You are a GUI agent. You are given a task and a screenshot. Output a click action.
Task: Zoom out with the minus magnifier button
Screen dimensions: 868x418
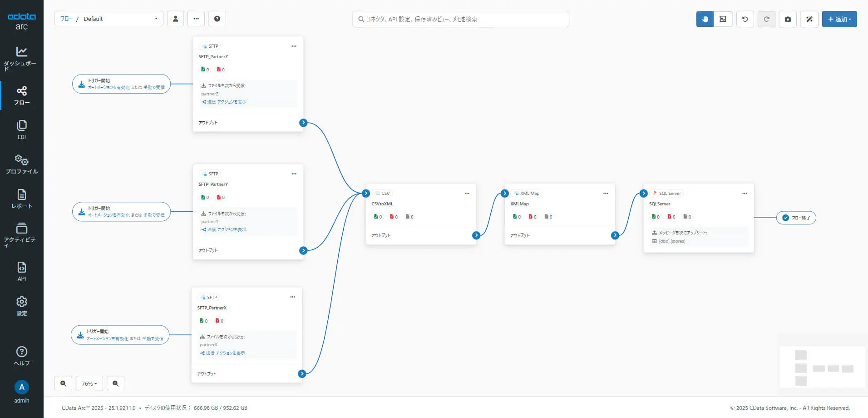[x=115, y=383]
